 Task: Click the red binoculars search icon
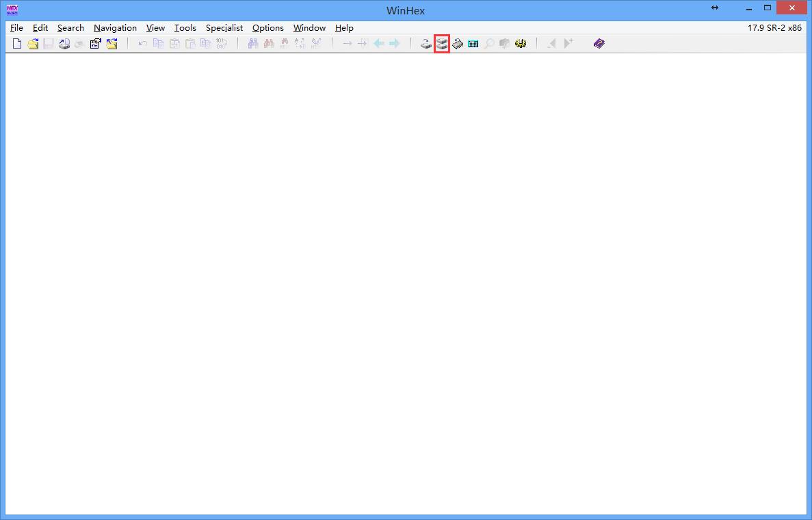tap(269, 44)
